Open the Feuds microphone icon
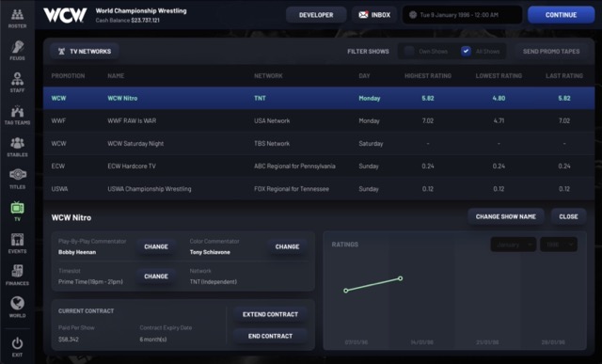This screenshot has height=364, width=602. pyautogui.click(x=17, y=47)
